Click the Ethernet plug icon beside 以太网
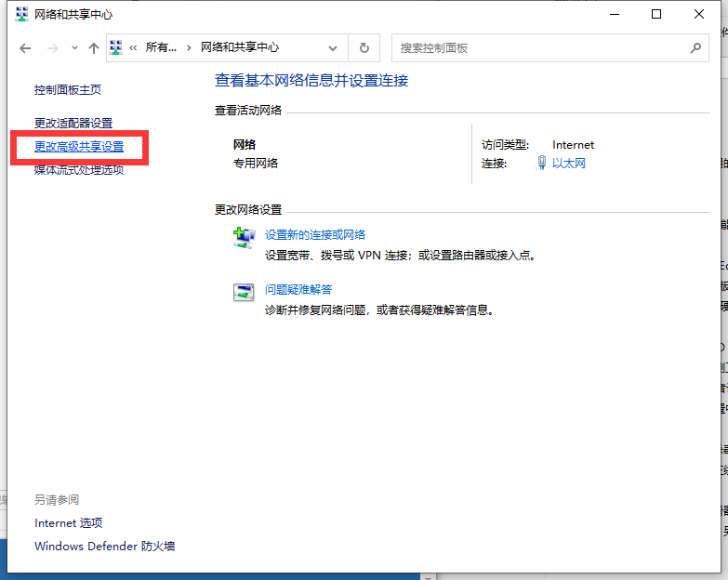The width and height of the screenshot is (728, 580). point(542,164)
